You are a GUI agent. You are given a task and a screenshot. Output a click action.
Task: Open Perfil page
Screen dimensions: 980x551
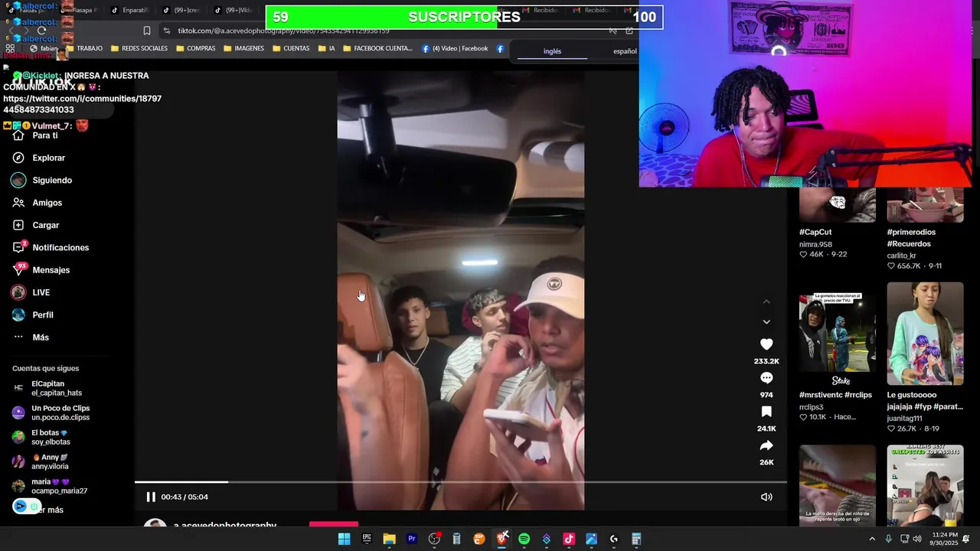pos(33,315)
